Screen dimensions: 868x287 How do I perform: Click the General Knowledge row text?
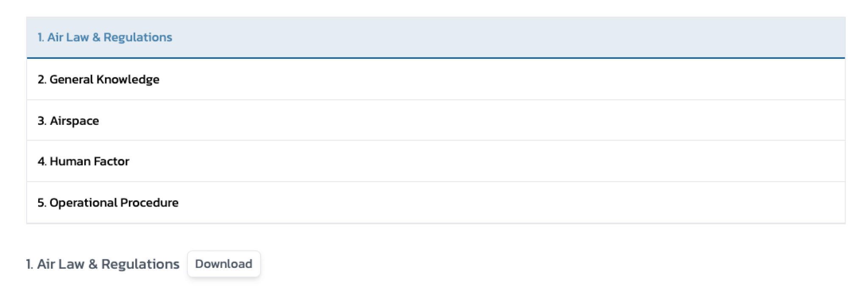pos(98,79)
